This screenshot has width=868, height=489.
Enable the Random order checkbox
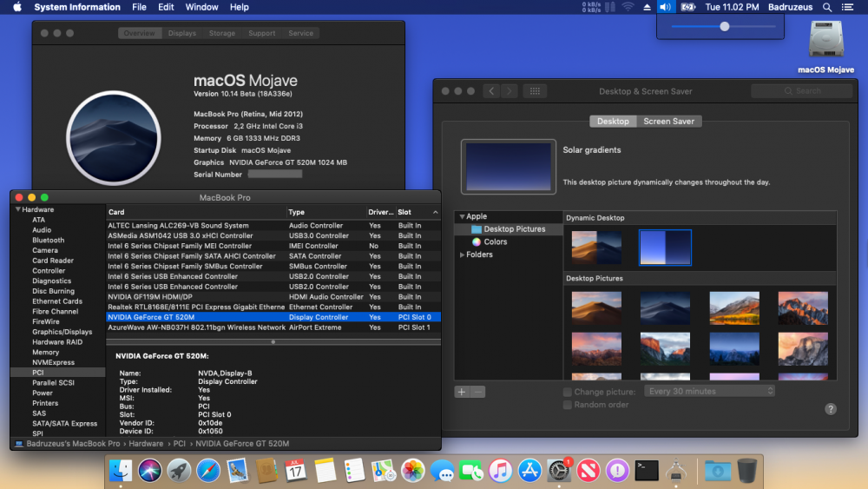coord(568,405)
